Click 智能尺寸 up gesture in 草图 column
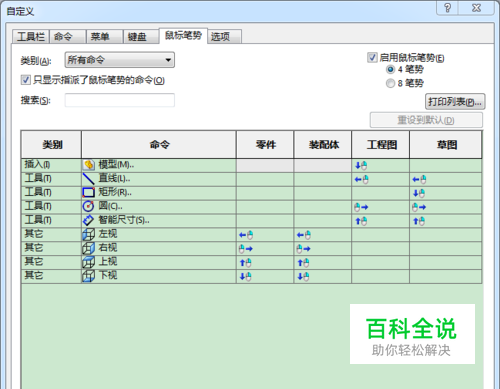The width and height of the screenshot is (500, 389). (419, 221)
